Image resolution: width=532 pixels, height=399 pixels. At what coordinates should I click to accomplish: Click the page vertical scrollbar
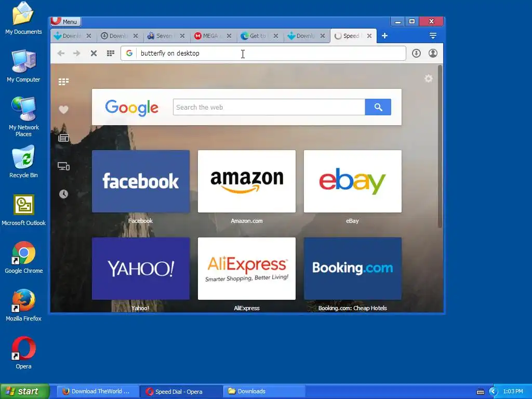[440, 147]
